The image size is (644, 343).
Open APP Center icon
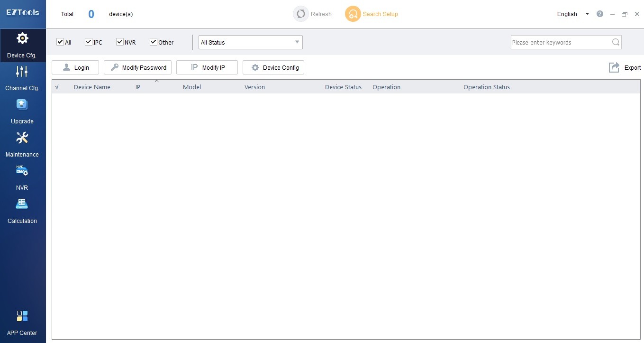pos(22,316)
